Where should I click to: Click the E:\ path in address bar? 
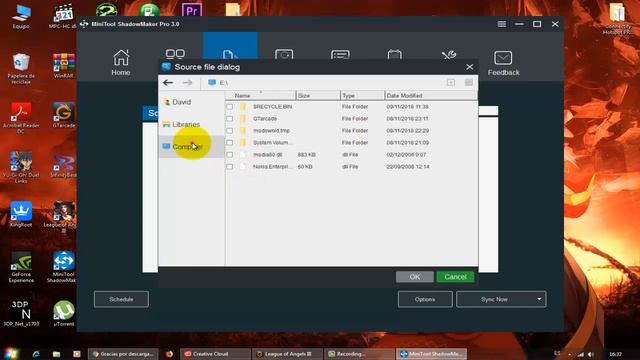point(224,83)
